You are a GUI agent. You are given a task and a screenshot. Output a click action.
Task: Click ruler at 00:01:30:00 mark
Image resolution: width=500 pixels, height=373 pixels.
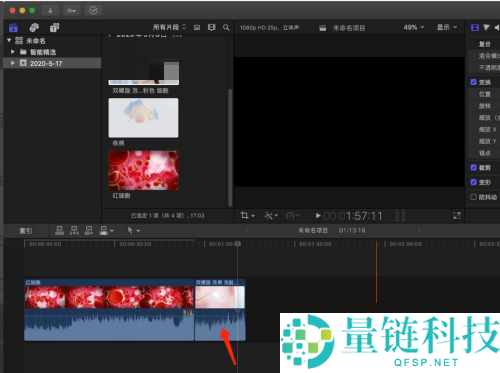coord(315,244)
